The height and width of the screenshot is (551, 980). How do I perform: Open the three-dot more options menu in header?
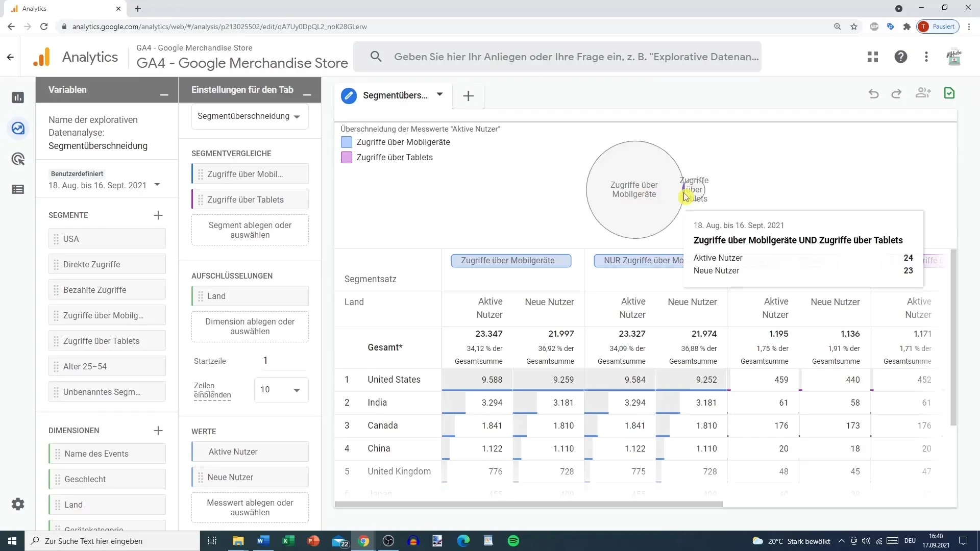tap(926, 57)
